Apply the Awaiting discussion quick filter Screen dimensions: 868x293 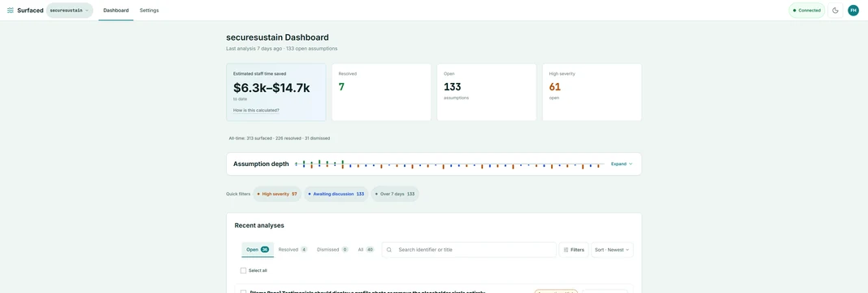click(x=336, y=194)
